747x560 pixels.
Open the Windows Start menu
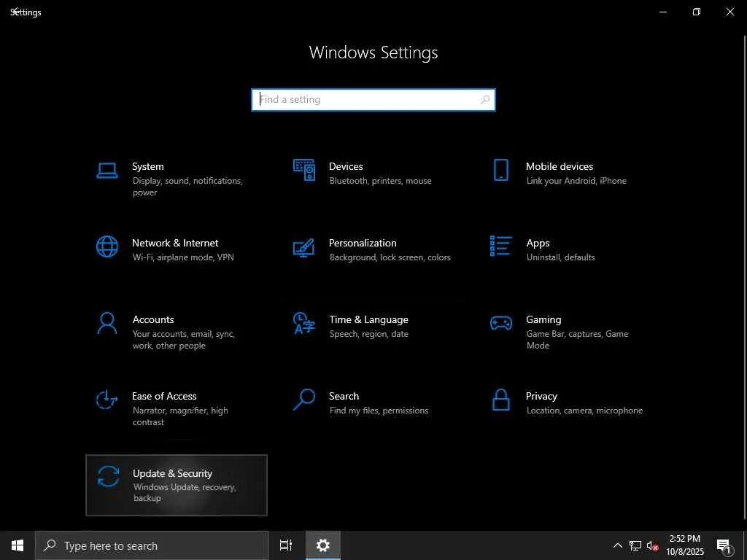tap(18, 545)
